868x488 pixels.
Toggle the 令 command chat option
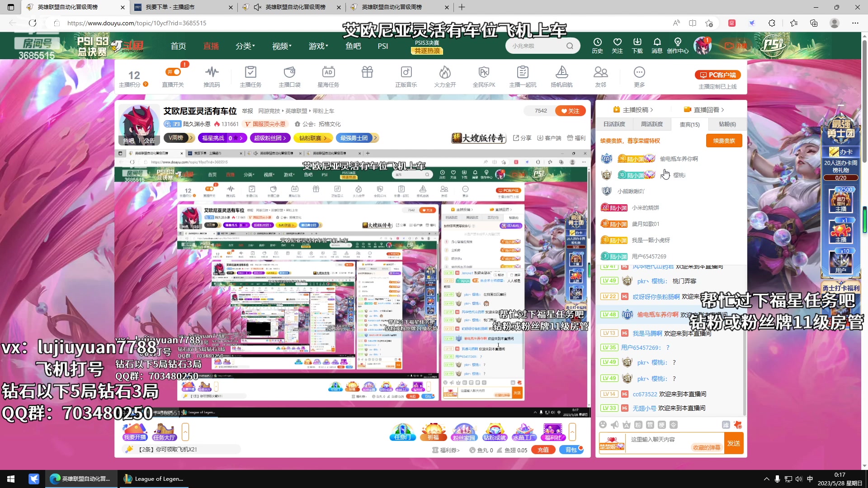tap(673, 425)
